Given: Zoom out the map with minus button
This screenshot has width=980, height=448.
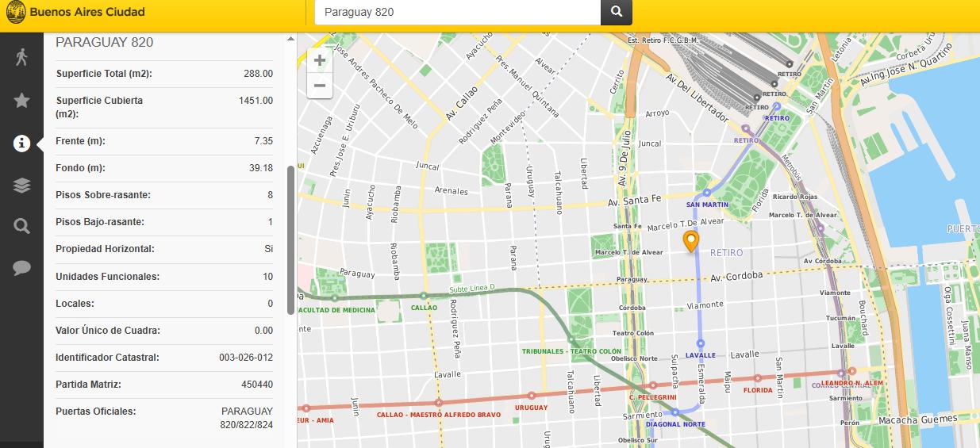Looking at the screenshot, I should pos(319,86).
